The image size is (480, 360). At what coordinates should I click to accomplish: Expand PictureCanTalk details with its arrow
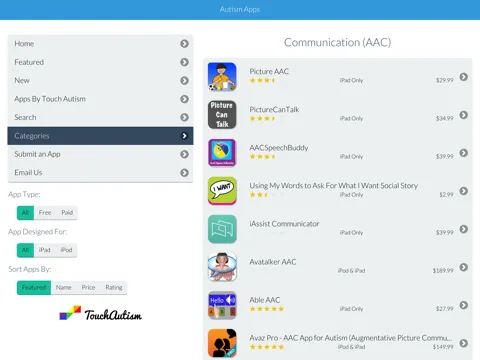[464, 115]
